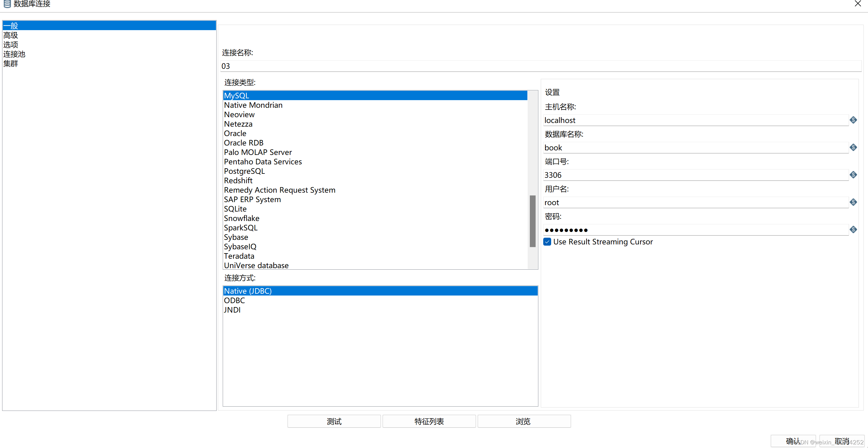Close the database connection dialog
Image resolution: width=868 pixels, height=448 pixels.
858,4
